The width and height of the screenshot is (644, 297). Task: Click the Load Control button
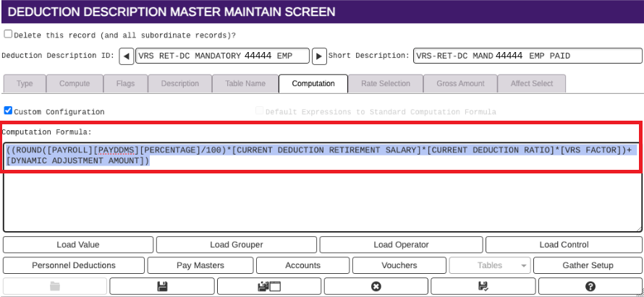pyautogui.click(x=564, y=245)
